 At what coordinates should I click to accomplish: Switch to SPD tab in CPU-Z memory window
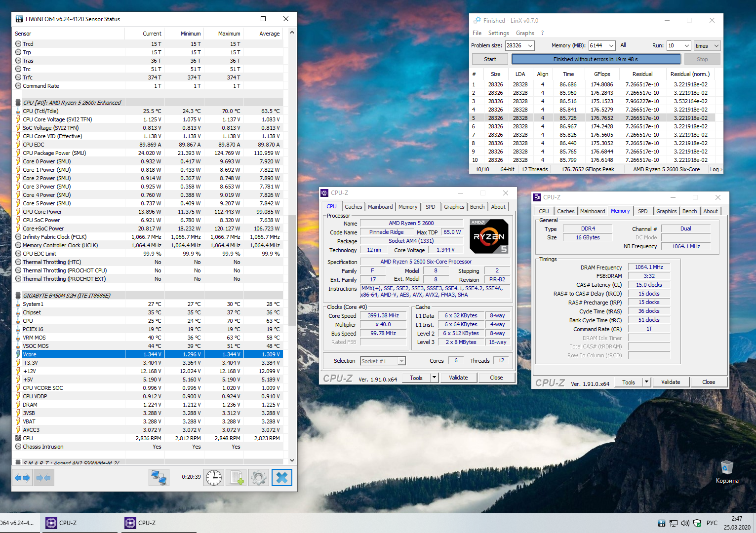pyautogui.click(x=642, y=211)
